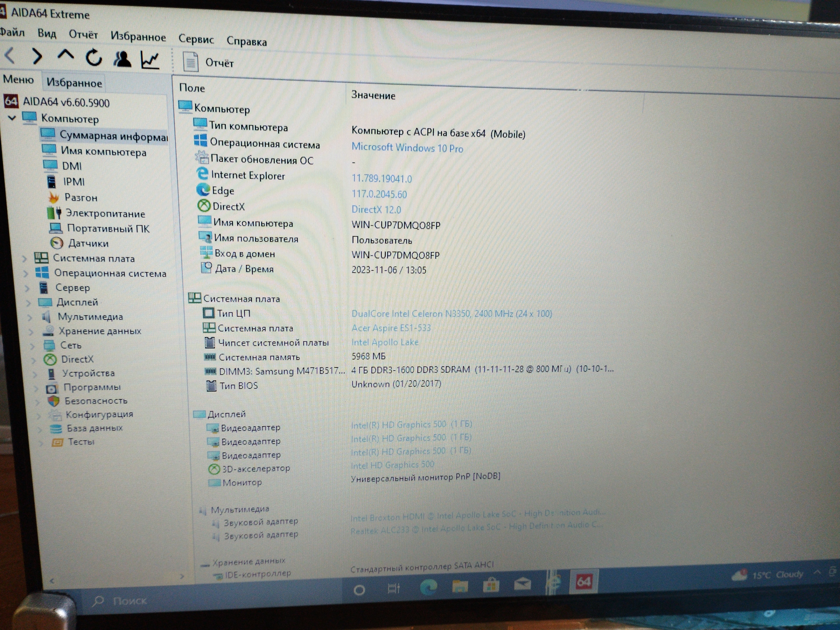Go back with the left arrow toolbar button

[x=10, y=56]
